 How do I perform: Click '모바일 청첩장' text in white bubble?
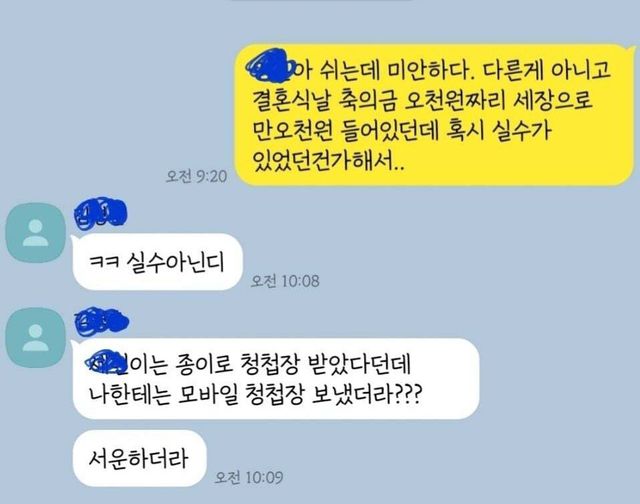pyautogui.click(x=240, y=394)
